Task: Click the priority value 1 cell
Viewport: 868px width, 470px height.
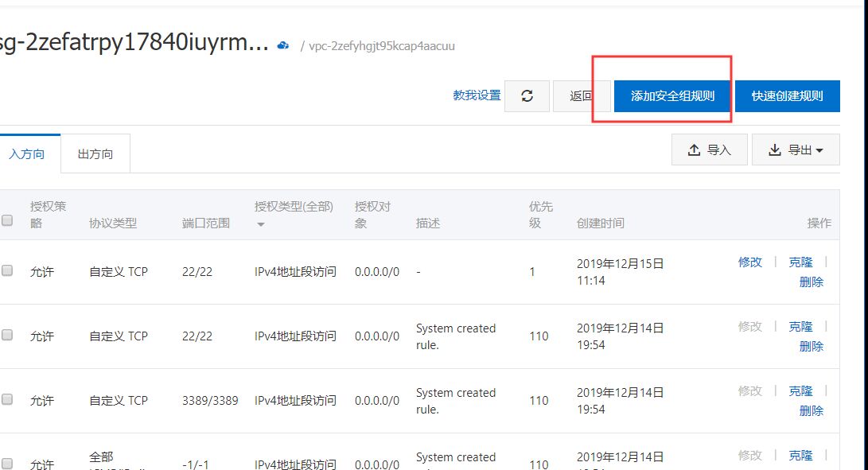Action: tap(532, 272)
